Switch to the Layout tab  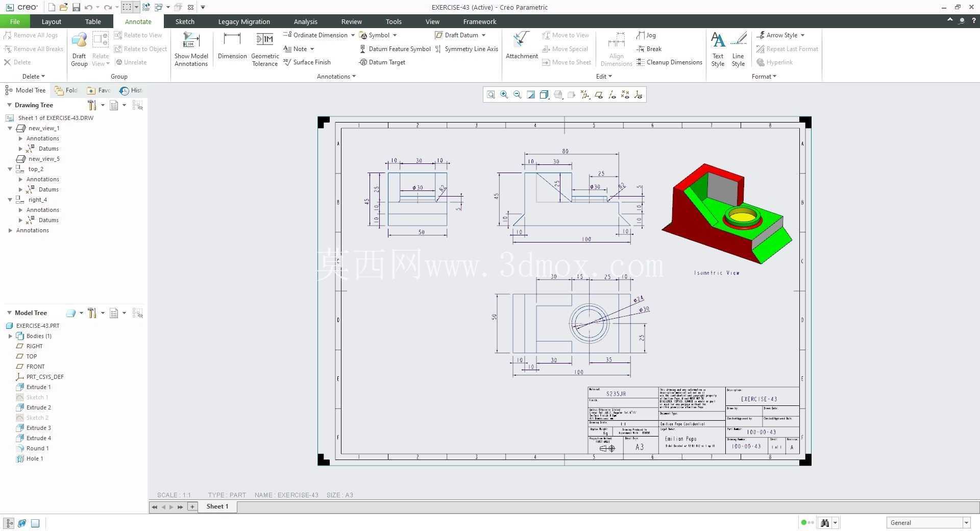click(51, 21)
